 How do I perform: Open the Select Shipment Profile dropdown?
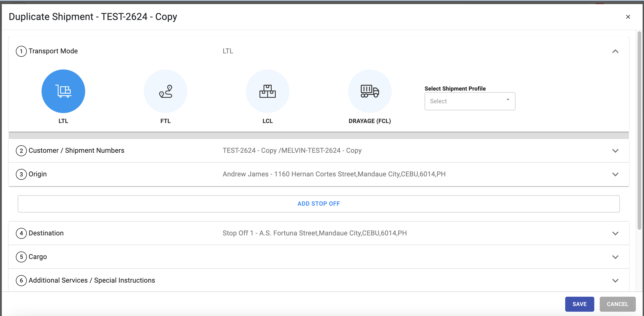click(470, 101)
